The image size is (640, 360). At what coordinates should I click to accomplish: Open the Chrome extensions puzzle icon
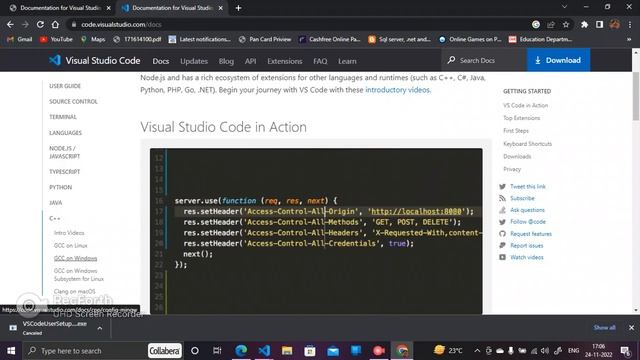tap(584, 24)
